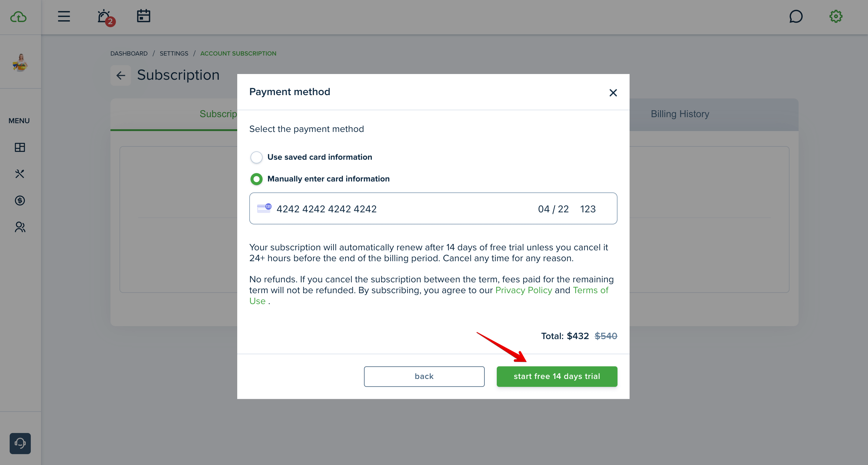Viewport: 868px width, 465px height.
Task: Open the hamburger menu icon
Action: pos(64,16)
